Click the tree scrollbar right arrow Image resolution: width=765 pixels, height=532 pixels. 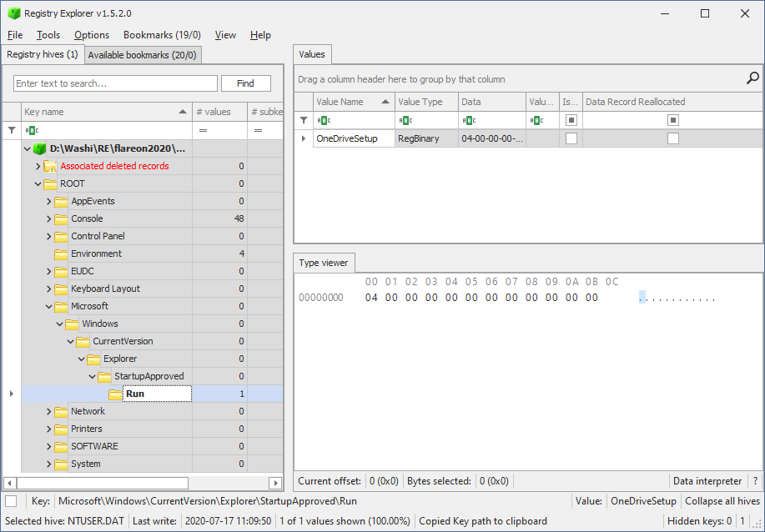click(275, 483)
